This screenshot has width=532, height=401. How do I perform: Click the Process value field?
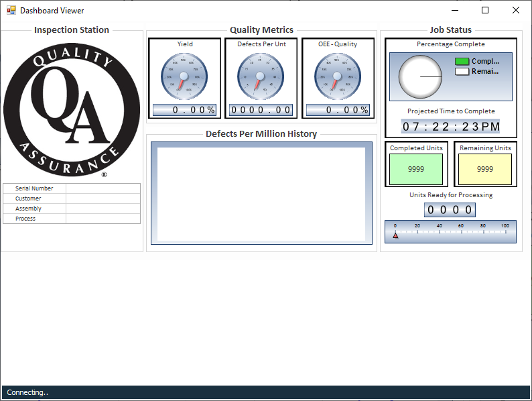coord(103,219)
